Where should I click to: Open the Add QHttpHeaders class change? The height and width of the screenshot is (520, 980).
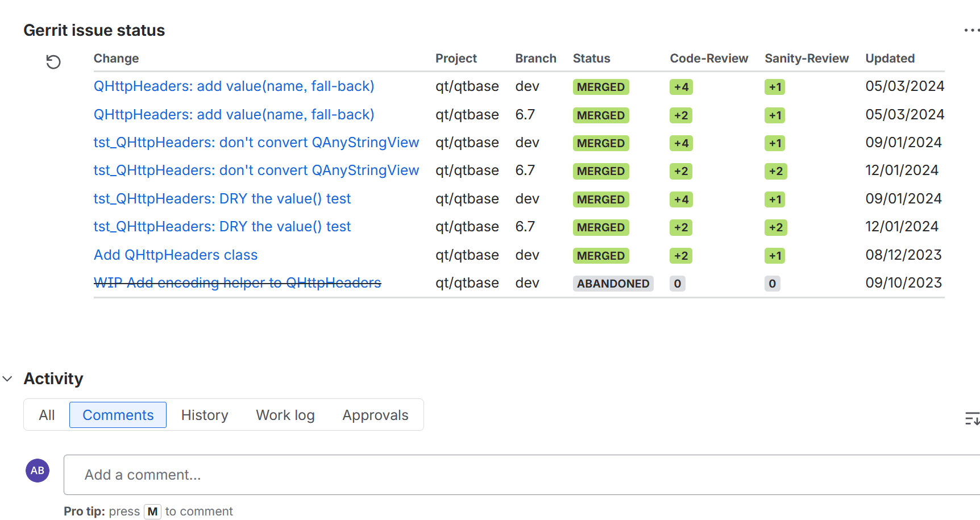(176, 255)
